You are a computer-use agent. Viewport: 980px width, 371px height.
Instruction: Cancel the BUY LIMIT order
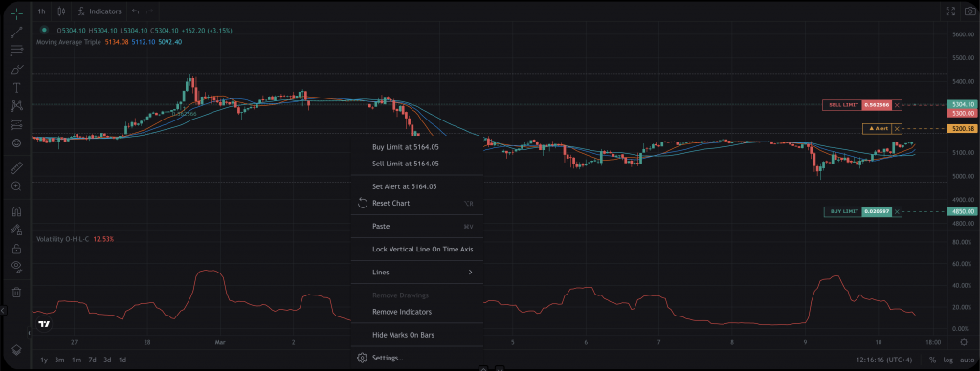pos(897,211)
